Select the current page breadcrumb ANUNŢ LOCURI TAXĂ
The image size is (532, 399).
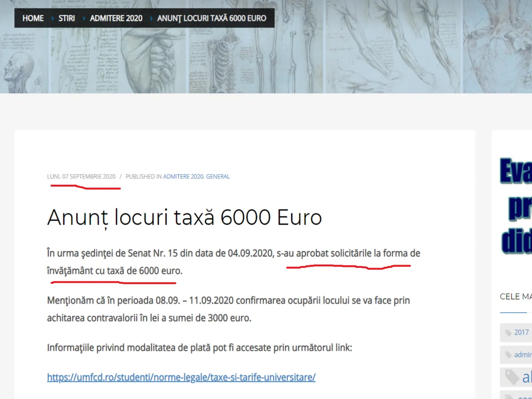pyautogui.click(x=211, y=18)
